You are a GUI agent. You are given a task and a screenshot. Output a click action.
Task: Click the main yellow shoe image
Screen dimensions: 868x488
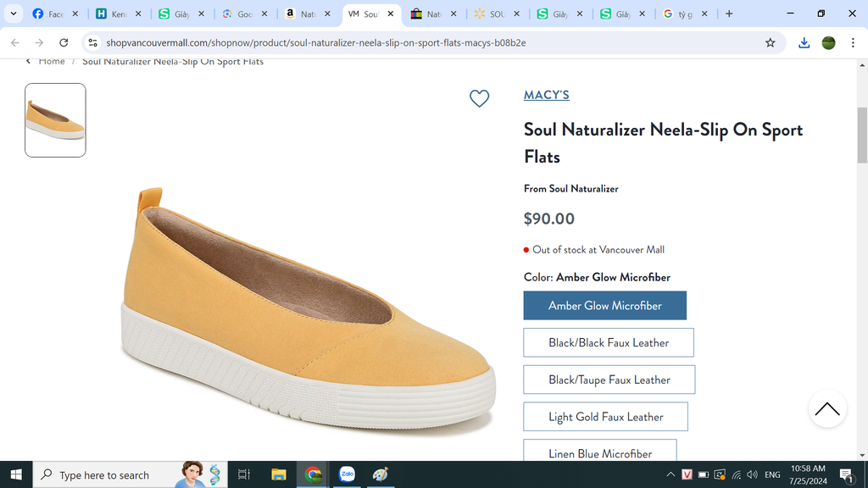coord(308,310)
